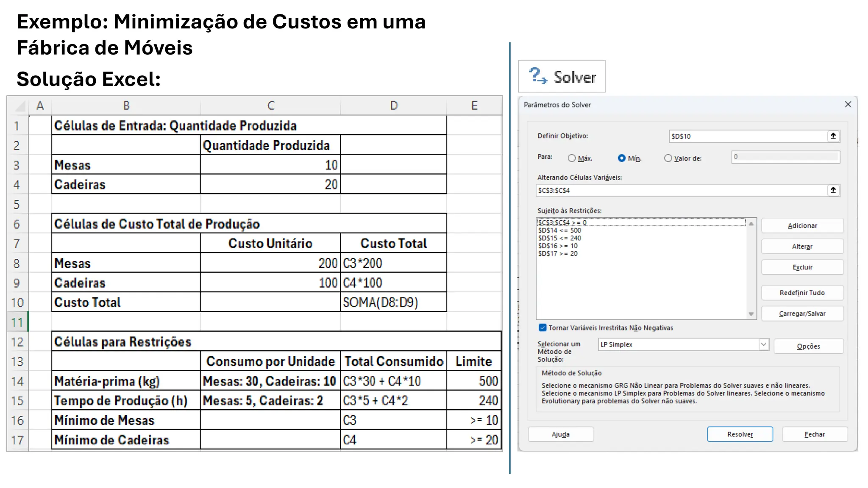Click the Limite cell >= 20

[474, 439]
